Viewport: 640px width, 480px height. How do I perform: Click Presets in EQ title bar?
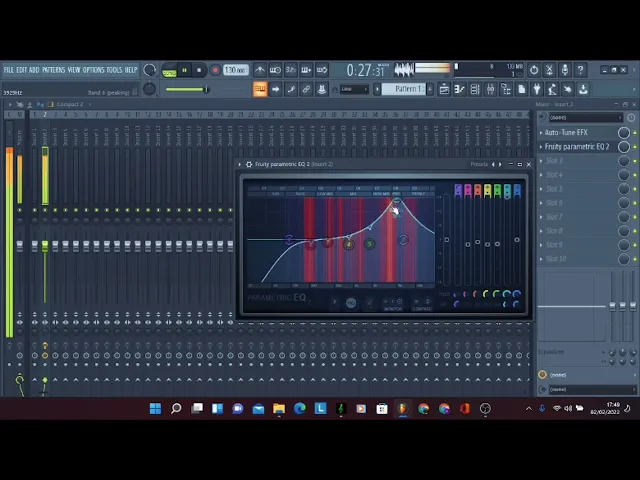479,164
